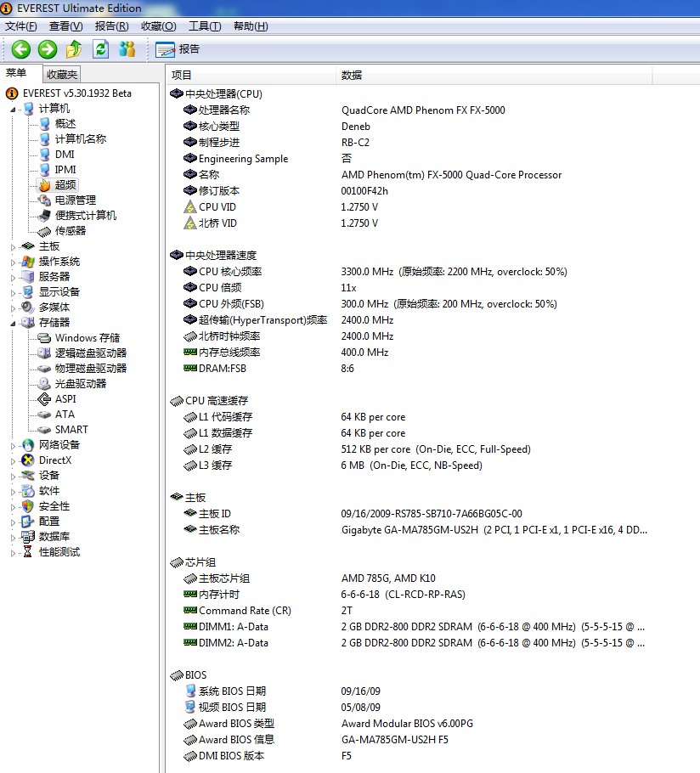Open the 收藏(O) menu
Image resolution: width=700 pixels, height=773 pixels.
point(158,26)
